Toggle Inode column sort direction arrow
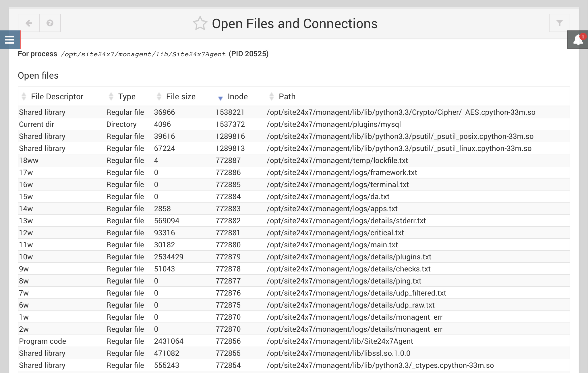This screenshot has width=588, height=373. [x=220, y=98]
